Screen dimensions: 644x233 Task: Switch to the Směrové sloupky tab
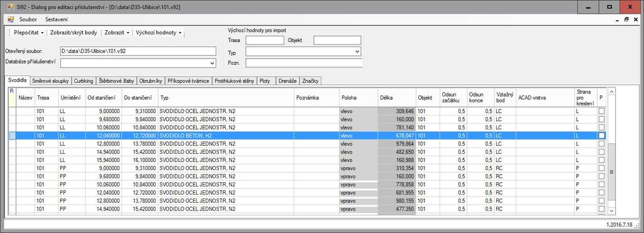pyautogui.click(x=50, y=81)
